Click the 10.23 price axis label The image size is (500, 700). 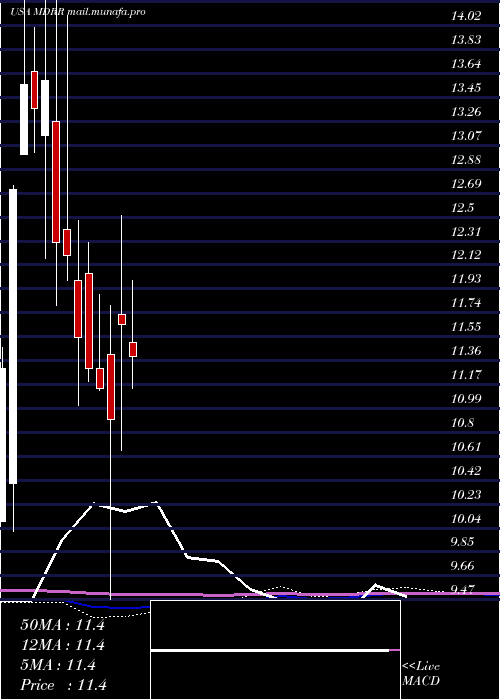[x=466, y=495]
